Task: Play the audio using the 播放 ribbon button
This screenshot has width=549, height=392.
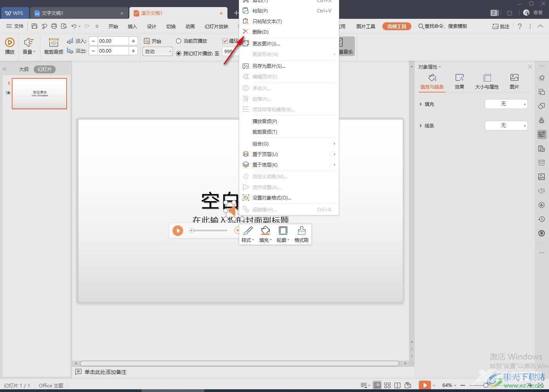Action: [x=10, y=46]
